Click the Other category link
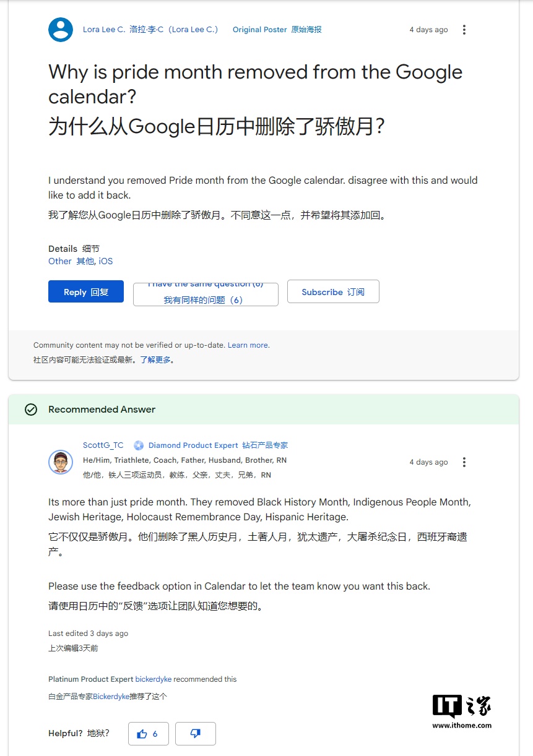This screenshot has height=756, width=533. tap(60, 261)
